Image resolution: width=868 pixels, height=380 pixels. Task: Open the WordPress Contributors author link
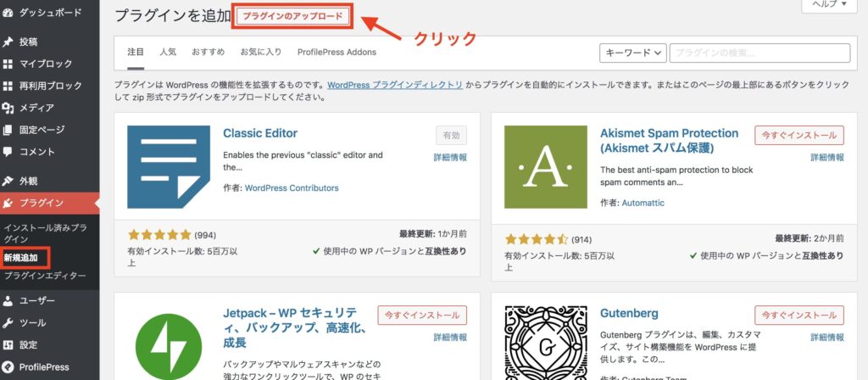pos(292,188)
